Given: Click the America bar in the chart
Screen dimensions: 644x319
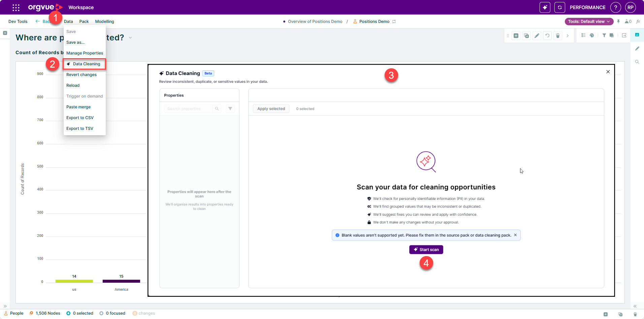Looking at the screenshot, I should [121, 281].
